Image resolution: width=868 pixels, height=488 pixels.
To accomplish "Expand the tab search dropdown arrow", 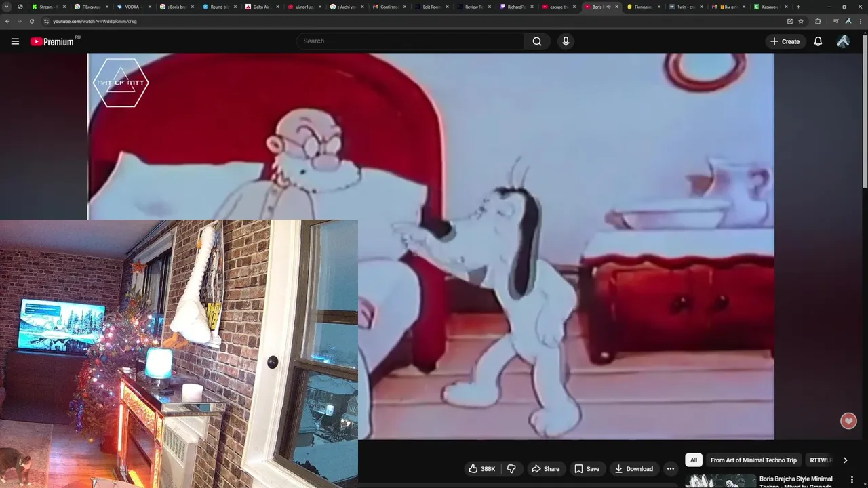I will (7, 7).
